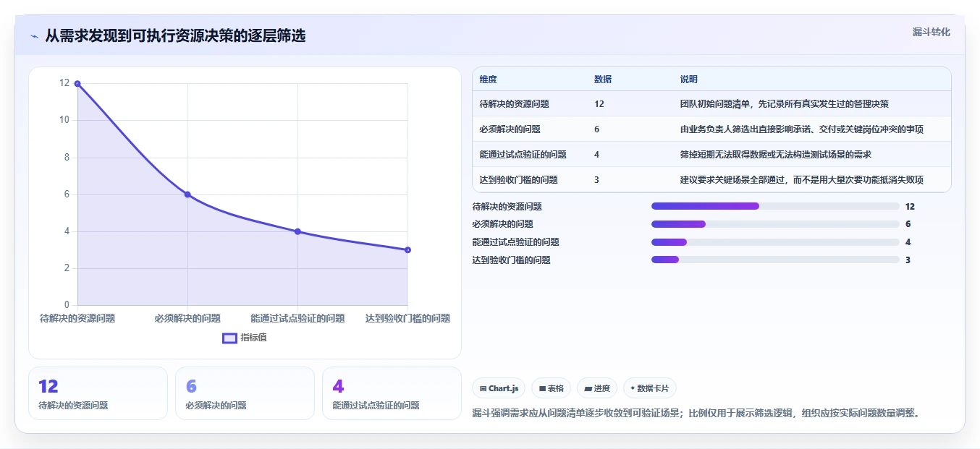Open the stat card showing 4 能通过试点验证的问题
This screenshot has height=449, width=980.
click(392, 393)
